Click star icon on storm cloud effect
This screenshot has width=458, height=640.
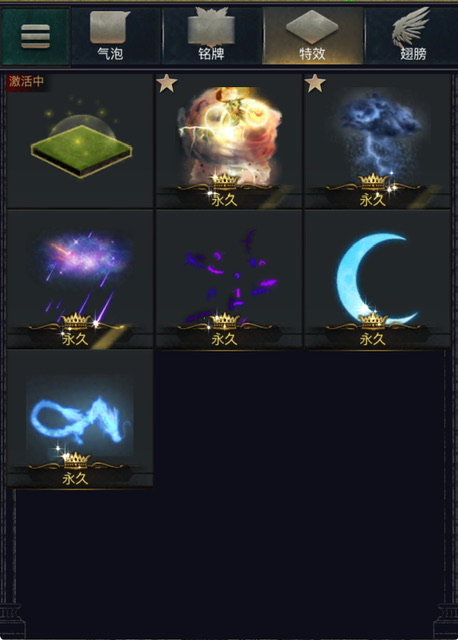[315, 83]
